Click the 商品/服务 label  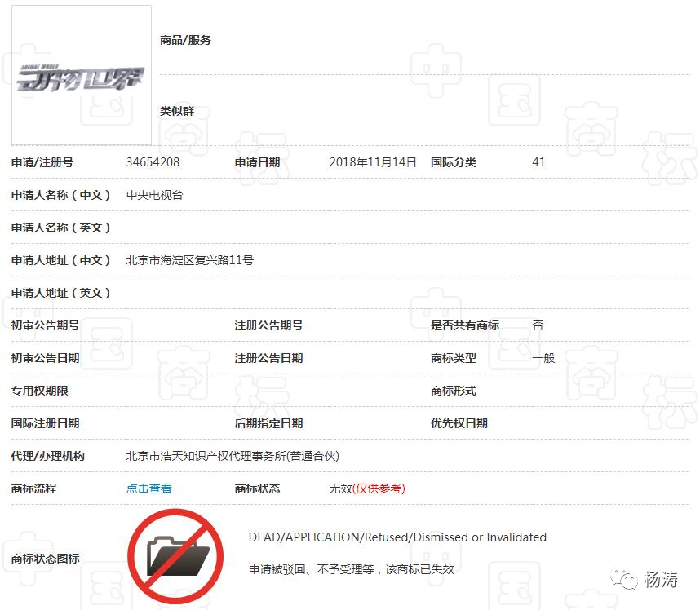[x=185, y=40]
